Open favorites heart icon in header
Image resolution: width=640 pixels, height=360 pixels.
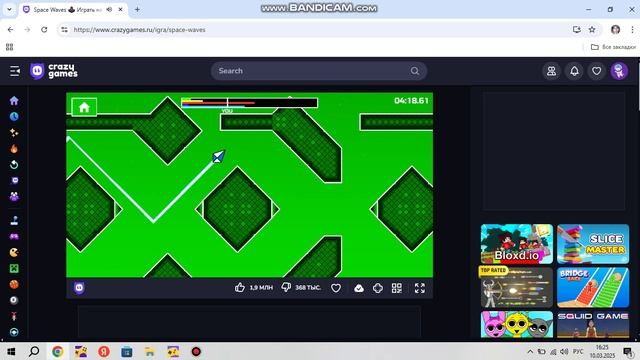point(596,71)
